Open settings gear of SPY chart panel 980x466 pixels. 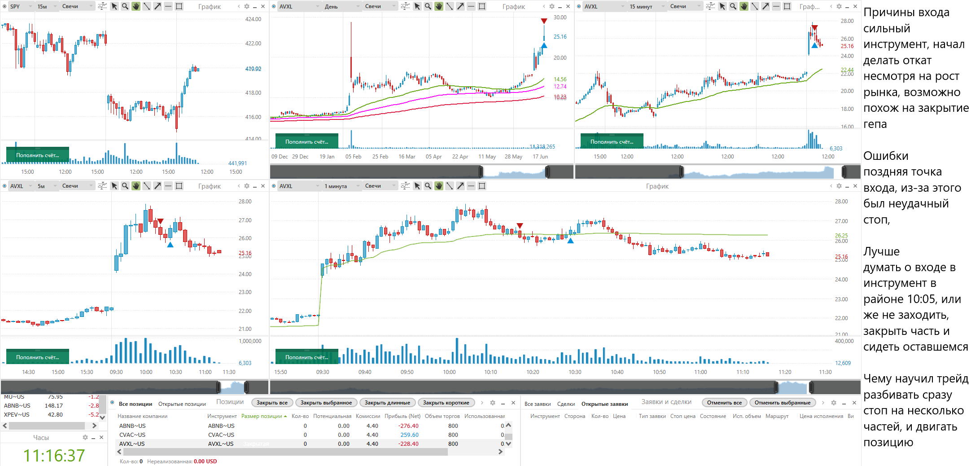point(247,6)
